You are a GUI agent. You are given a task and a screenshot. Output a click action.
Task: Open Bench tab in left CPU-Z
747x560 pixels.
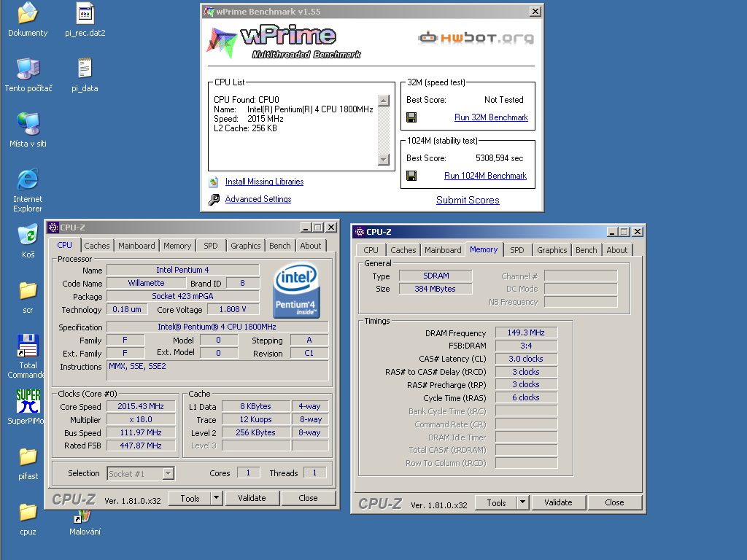(x=279, y=246)
